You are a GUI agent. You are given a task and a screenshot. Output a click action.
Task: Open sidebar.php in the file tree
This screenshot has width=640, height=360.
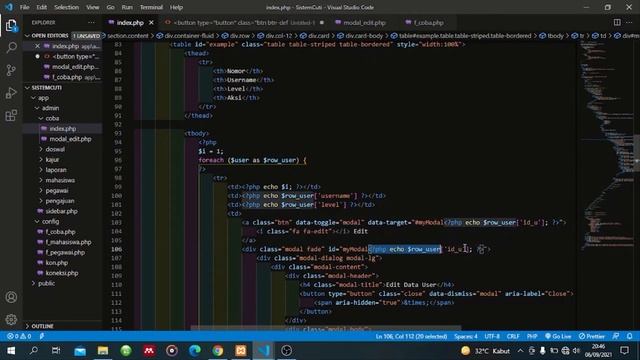(x=62, y=211)
